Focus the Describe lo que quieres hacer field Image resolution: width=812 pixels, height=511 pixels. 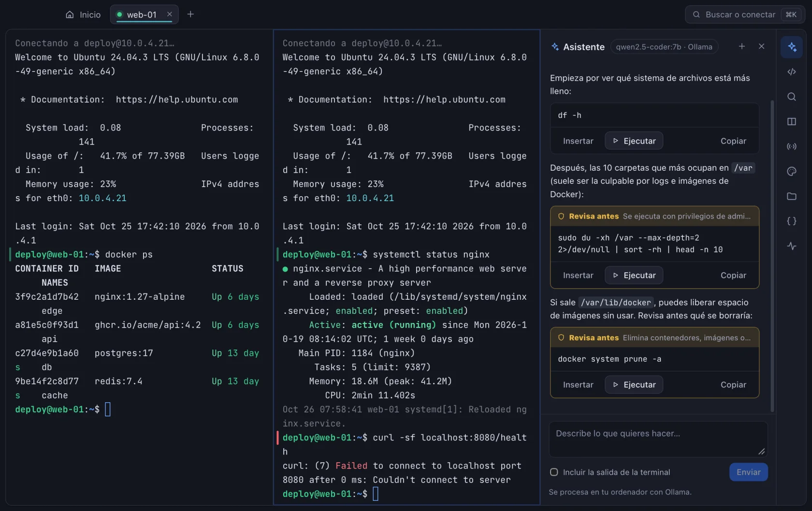point(658,439)
